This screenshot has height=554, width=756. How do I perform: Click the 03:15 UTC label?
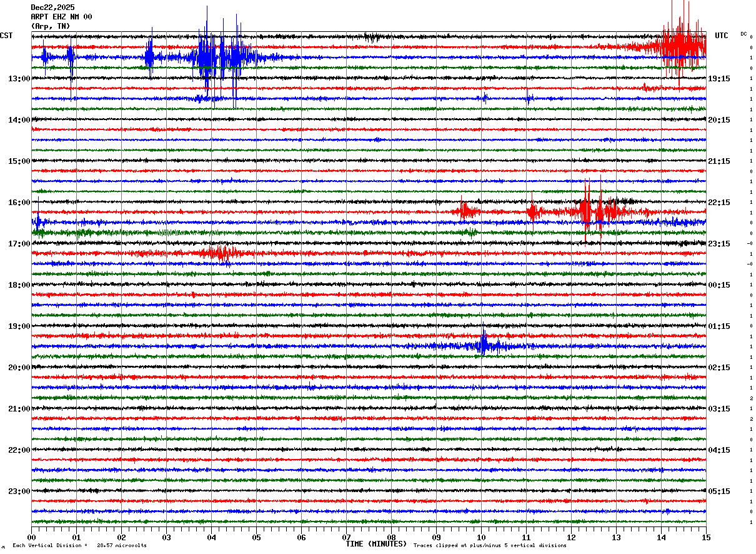point(719,409)
